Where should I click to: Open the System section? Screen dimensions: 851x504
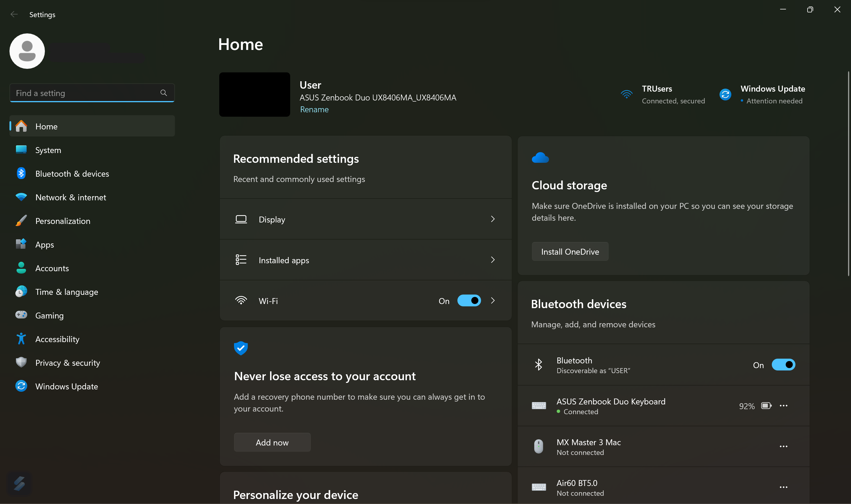tap(92, 150)
